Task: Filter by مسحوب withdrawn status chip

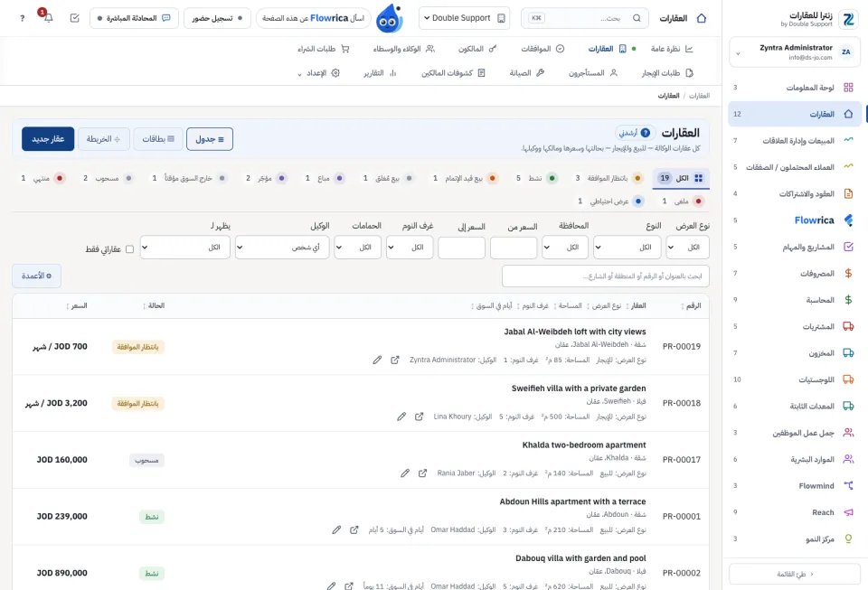Action: pos(108,178)
